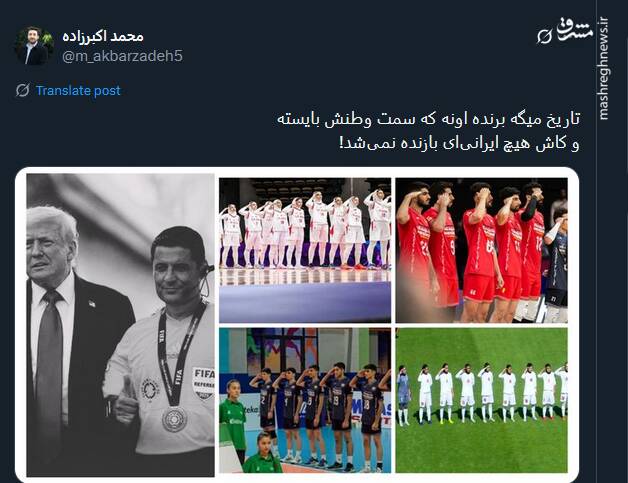
Task: Click the mashreghnews.ir vertical watermark
Action: click(x=604, y=69)
